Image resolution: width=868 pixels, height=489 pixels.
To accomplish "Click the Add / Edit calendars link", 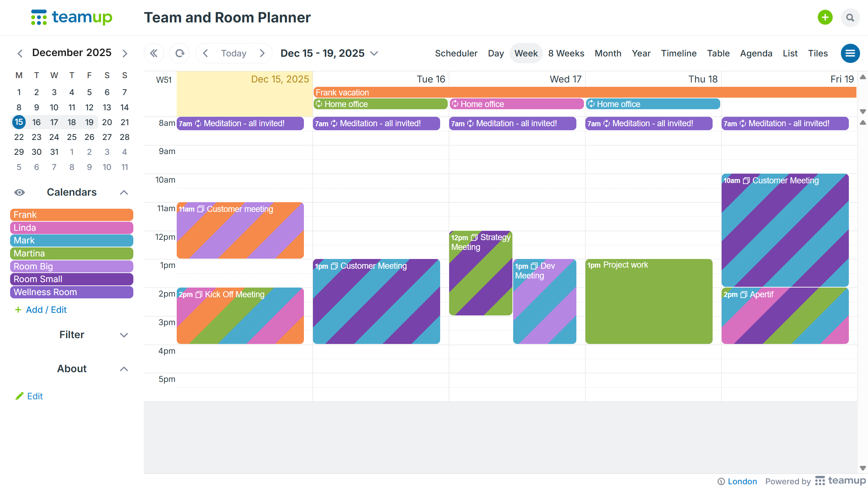I will (x=46, y=310).
